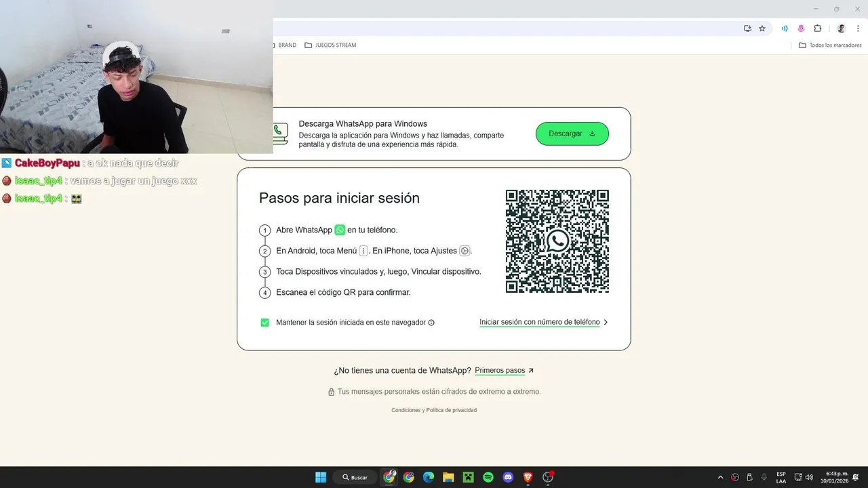The height and width of the screenshot is (488, 868).
Task: Open the Chrome three-dot menu
Action: click(857, 28)
